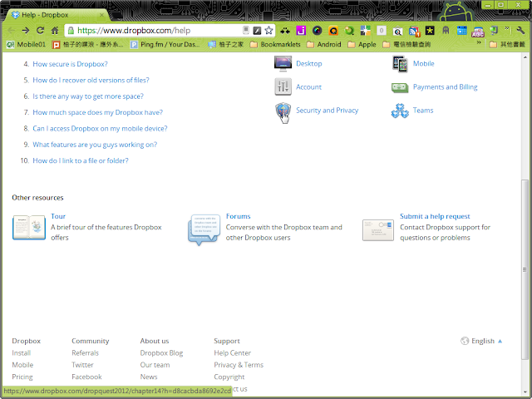This screenshot has width=532, height=399.
Task: Select the Help - Dropbox tab
Action: tap(56, 15)
